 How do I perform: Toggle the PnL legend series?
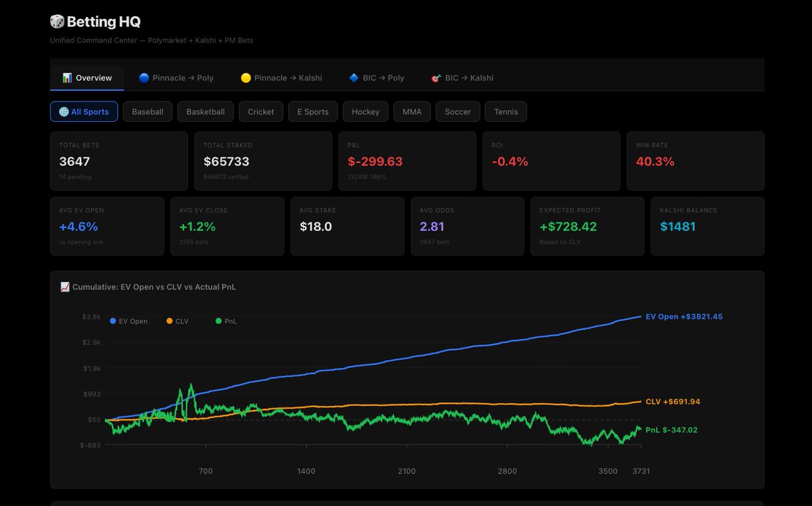(226, 321)
